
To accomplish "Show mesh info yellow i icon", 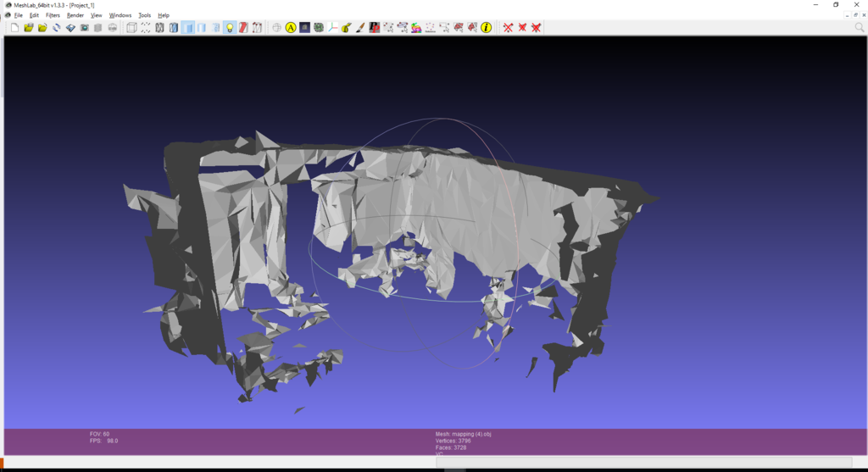I will click(x=486, y=28).
